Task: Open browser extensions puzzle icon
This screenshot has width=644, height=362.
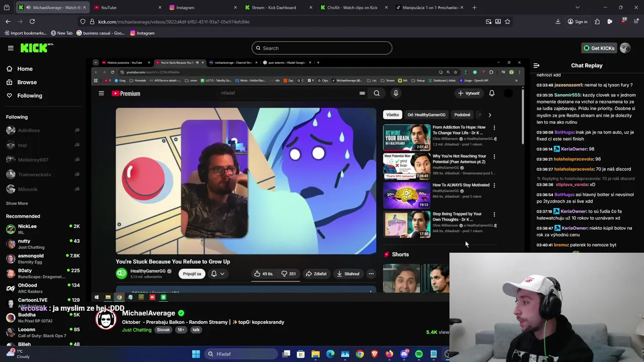Action: click(597, 22)
